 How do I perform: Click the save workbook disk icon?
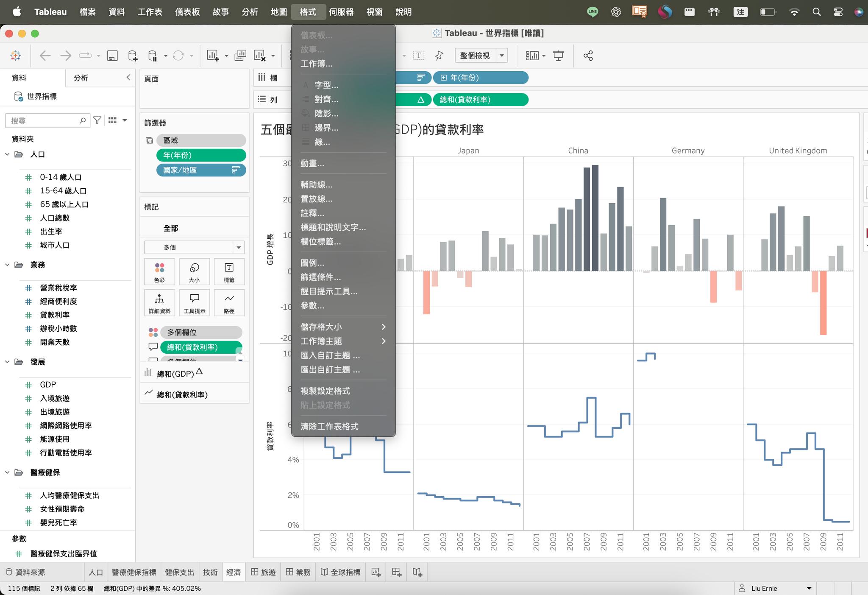click(112, 56)
